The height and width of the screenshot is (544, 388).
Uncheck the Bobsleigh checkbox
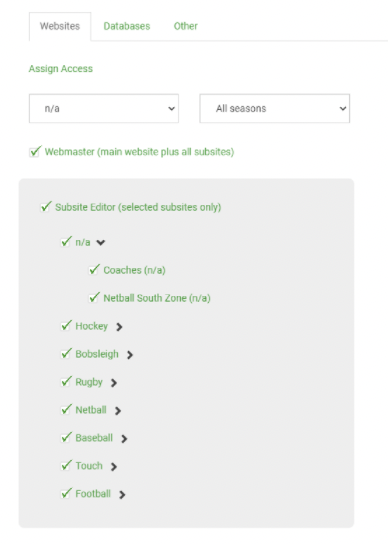[x=66, y=354]
